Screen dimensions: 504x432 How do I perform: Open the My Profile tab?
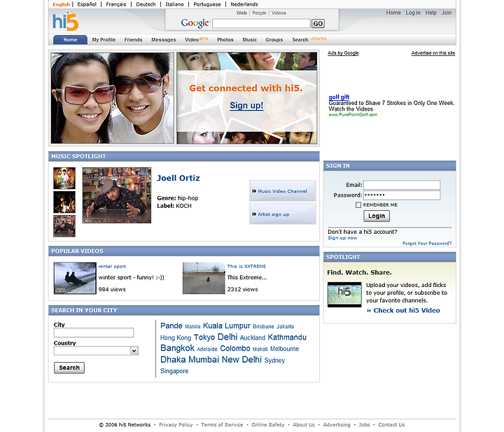pos(104,39)
